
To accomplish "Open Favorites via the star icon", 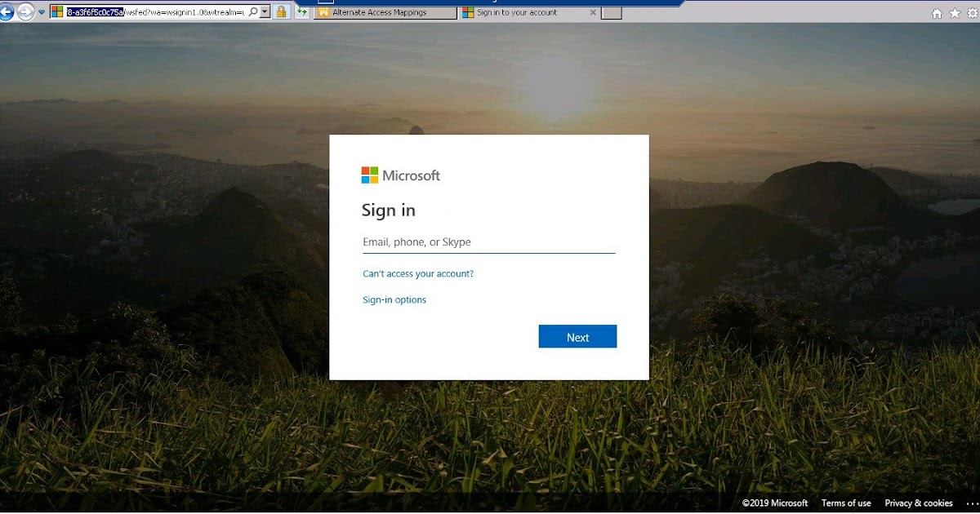I will point(955,13).
